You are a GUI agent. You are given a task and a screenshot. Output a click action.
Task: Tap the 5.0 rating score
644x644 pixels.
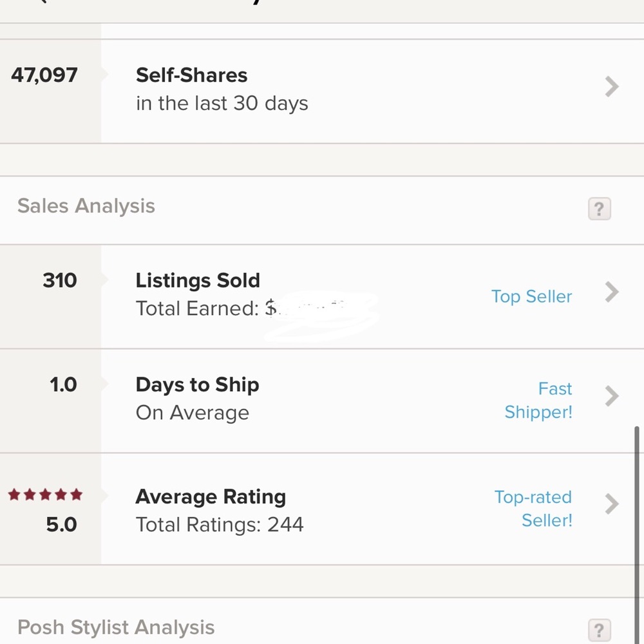click(x=61, y=525)
